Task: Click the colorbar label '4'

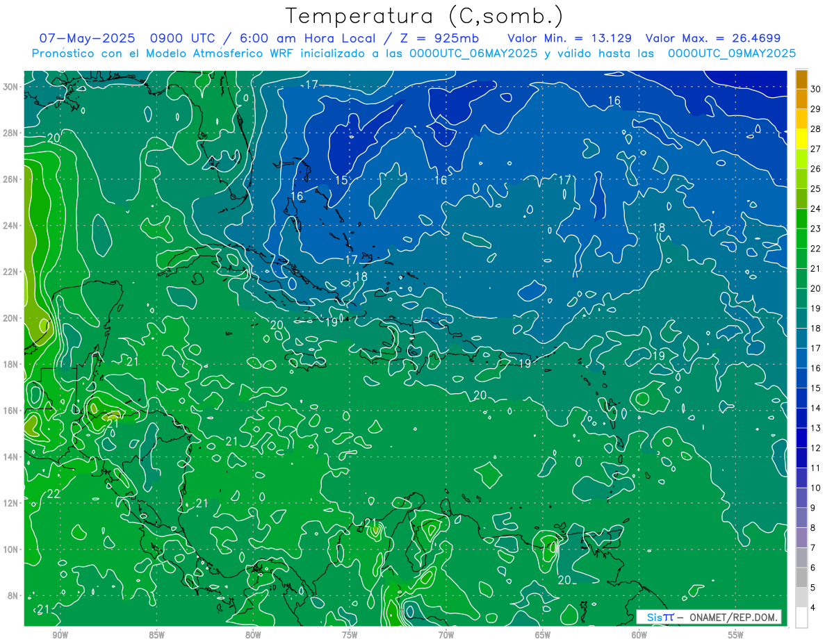Action: click(813, 608)
